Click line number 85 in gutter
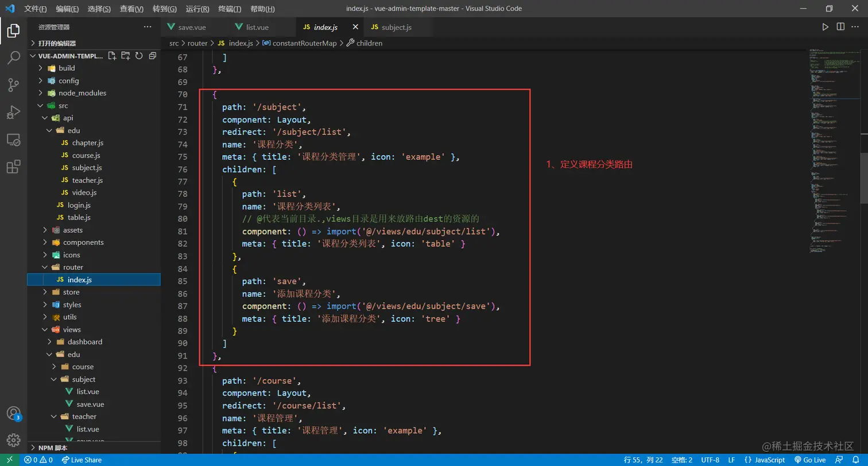 coord(183,282)
